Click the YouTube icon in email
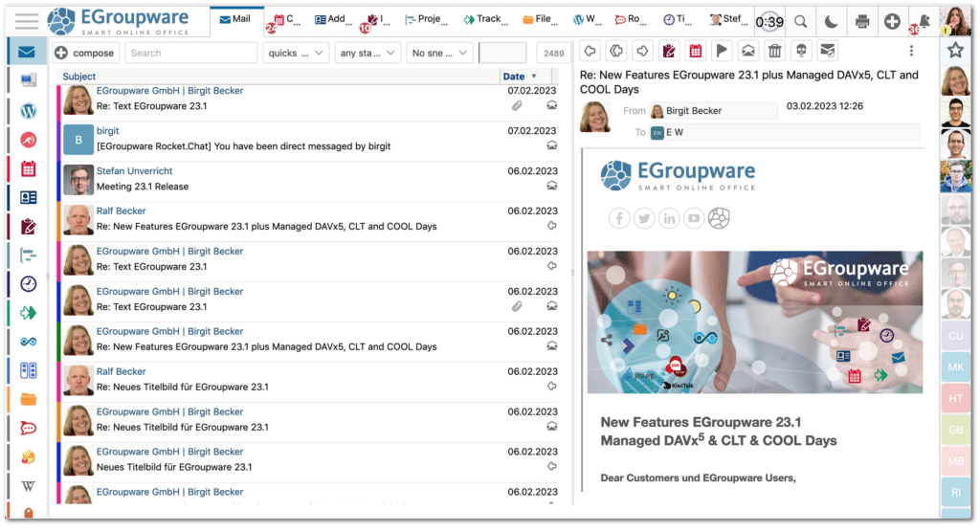Screen dimensions: 980x532 [x=694, y=218]
